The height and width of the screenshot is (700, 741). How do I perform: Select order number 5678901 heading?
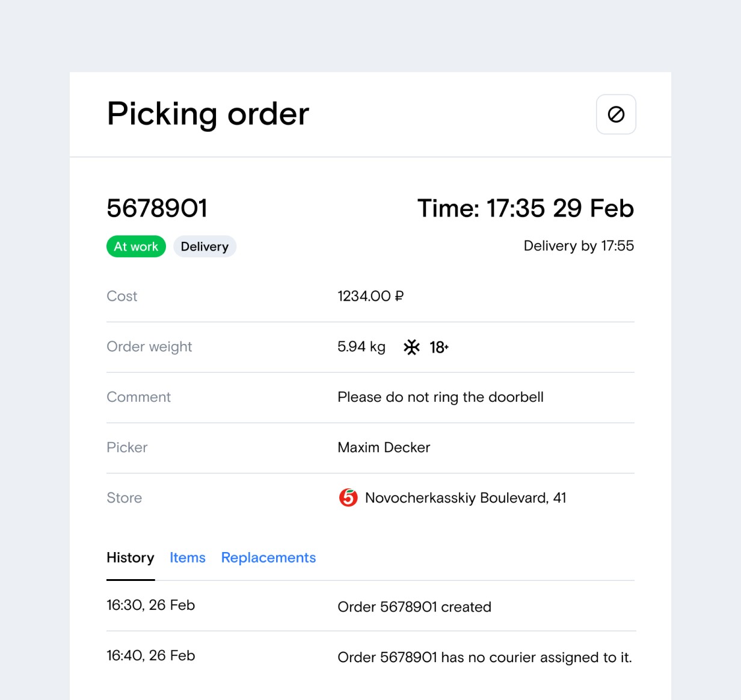pyautogui.click(x=157, y=209)
